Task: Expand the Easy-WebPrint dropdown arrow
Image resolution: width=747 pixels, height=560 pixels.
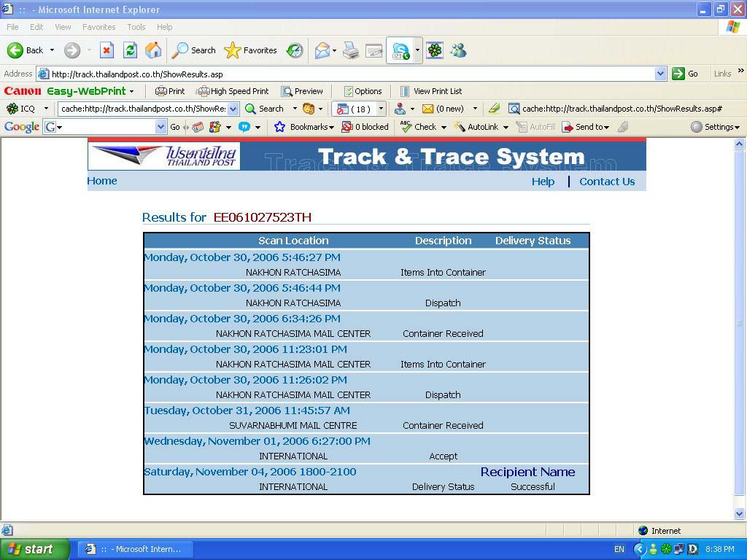Action: (132, 91)
